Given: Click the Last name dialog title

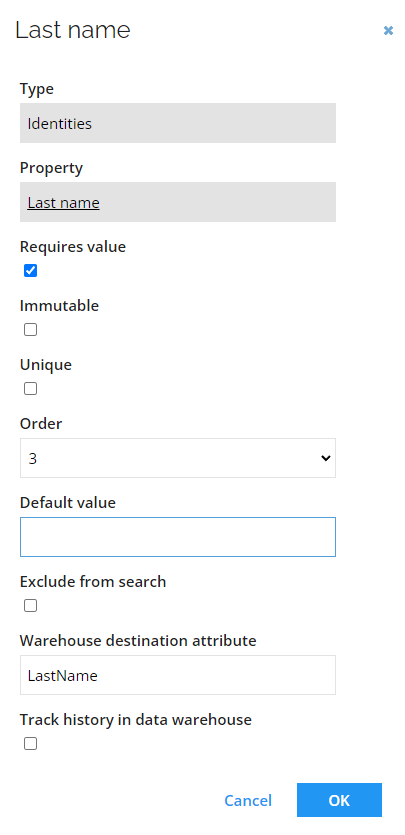Looking at the screenshot, I should click(73, 30).
